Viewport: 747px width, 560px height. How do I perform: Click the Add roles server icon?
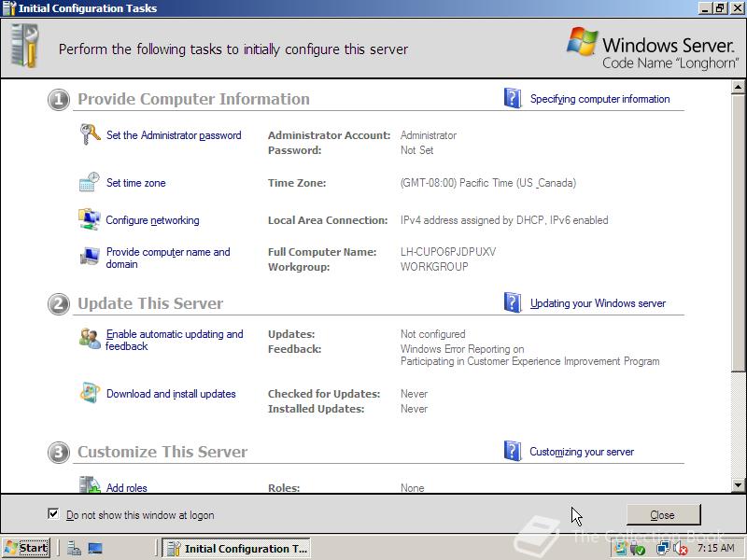click(x=90, y=484)
